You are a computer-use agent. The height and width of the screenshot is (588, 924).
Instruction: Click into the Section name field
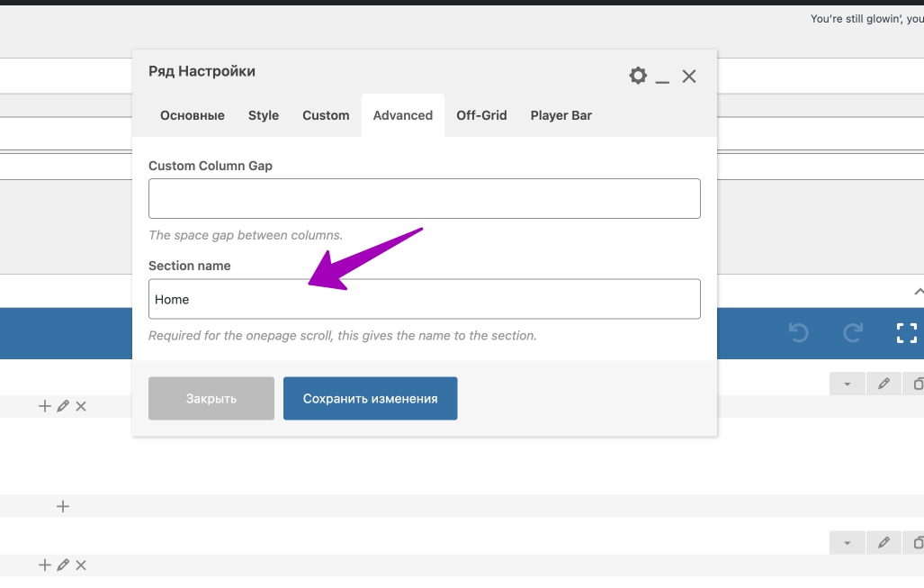[424, 299]
